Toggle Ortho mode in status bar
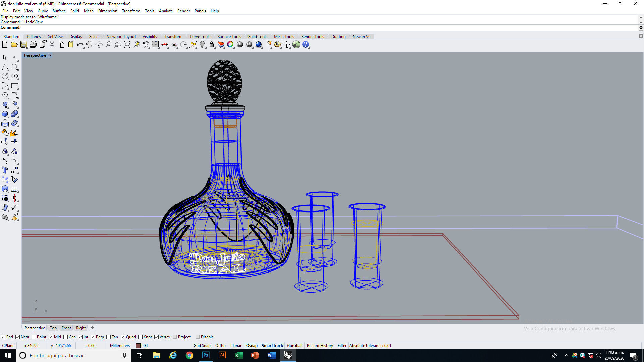The image size is (644, 362). point(220,346)
